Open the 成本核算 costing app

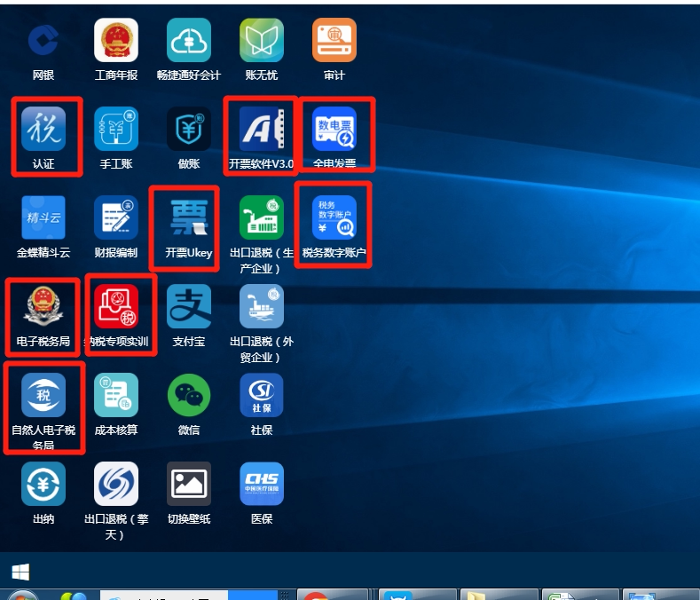[116, 395]
